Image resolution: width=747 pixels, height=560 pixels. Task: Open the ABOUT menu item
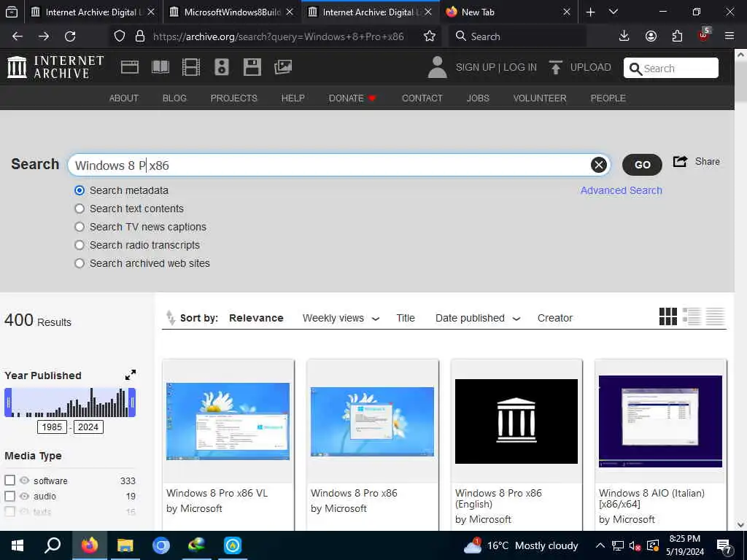pyautogui.click(x=124, y=98)
